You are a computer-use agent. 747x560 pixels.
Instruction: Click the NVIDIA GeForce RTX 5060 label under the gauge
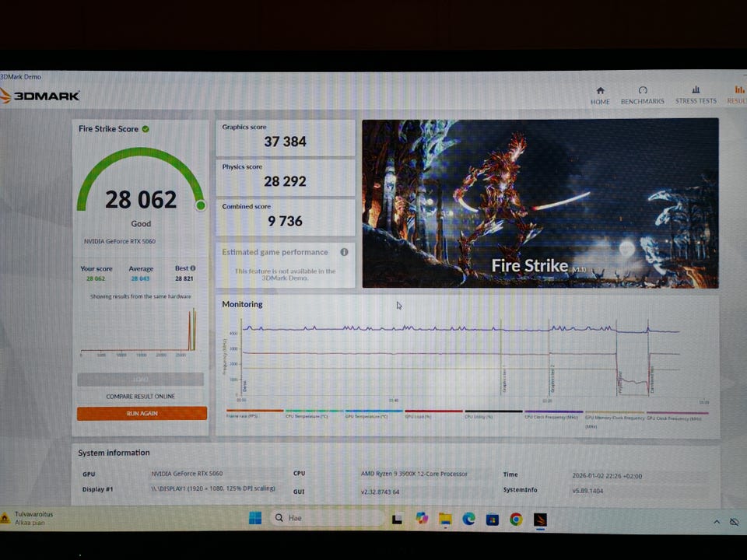(x=120, y=241)
